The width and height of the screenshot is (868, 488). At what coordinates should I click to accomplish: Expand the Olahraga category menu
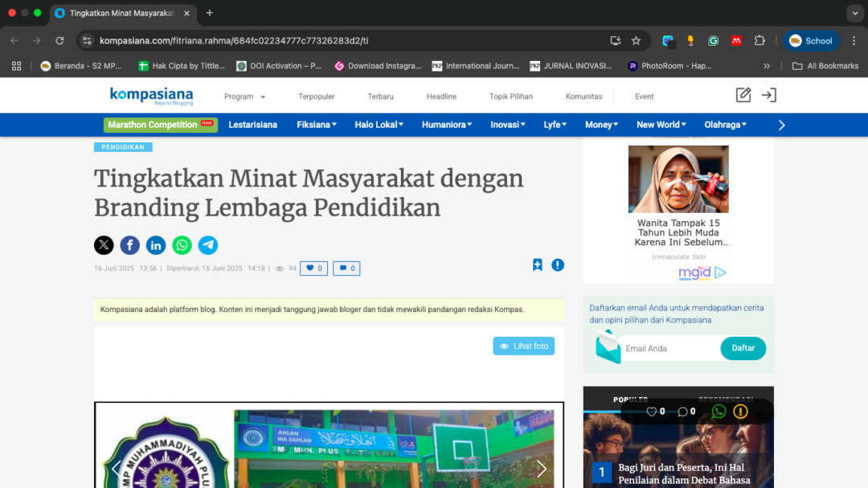pos(725,125)
